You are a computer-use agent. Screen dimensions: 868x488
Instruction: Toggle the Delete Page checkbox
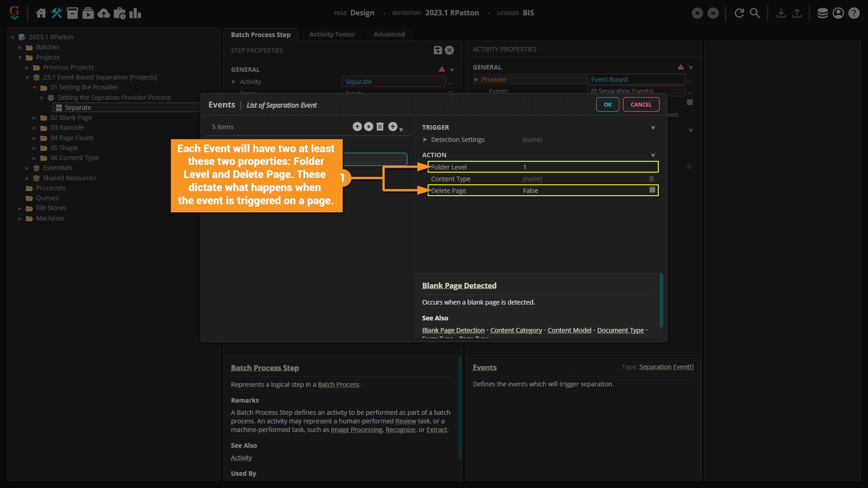(652, 190)
